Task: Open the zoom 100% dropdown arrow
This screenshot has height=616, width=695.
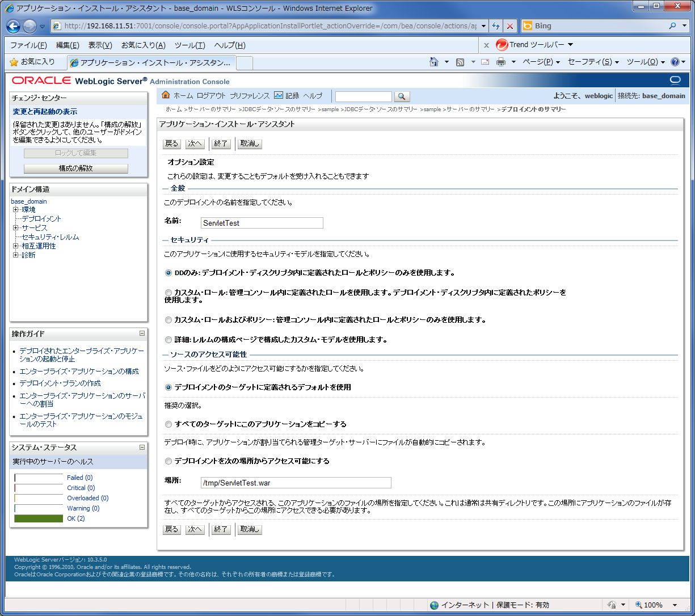Action: [675, 605]
